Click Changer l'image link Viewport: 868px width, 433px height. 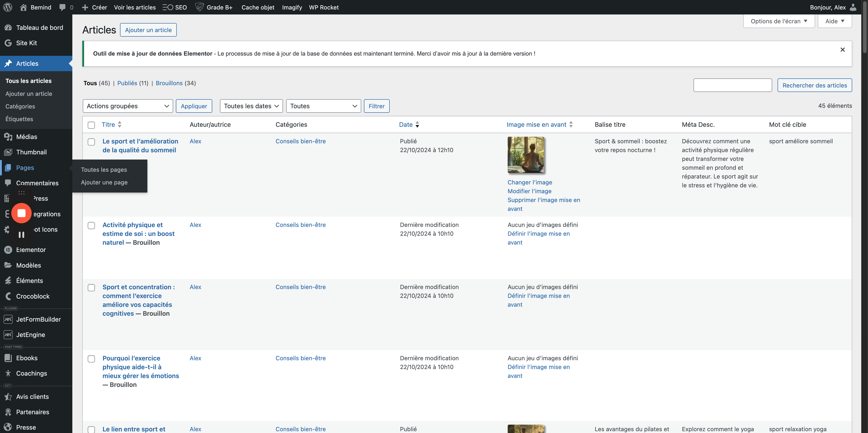click(x=530, y=182)
